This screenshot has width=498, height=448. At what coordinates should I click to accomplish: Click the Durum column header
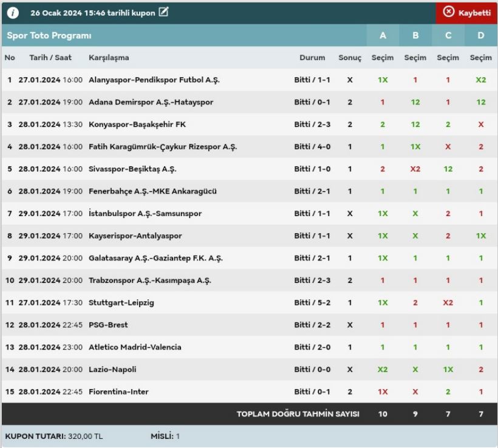click(312, 58)
